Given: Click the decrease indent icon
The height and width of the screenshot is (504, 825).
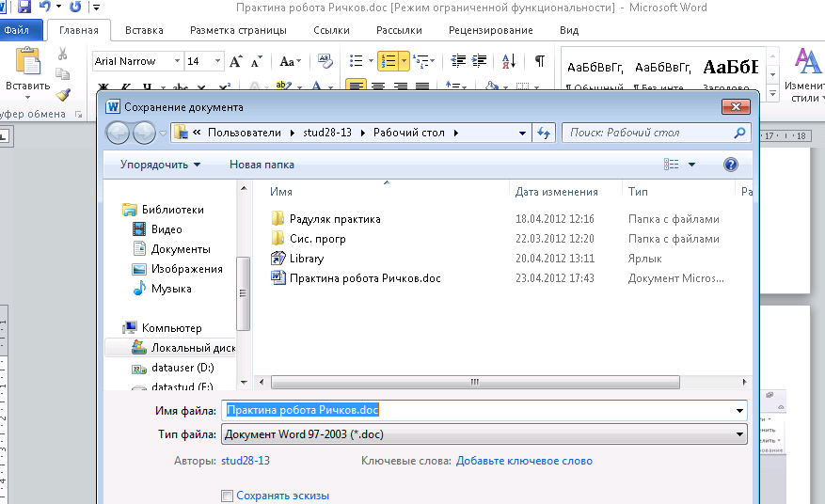Looking at the screenshot, I should pyautogui.click(x=458, y=61).
